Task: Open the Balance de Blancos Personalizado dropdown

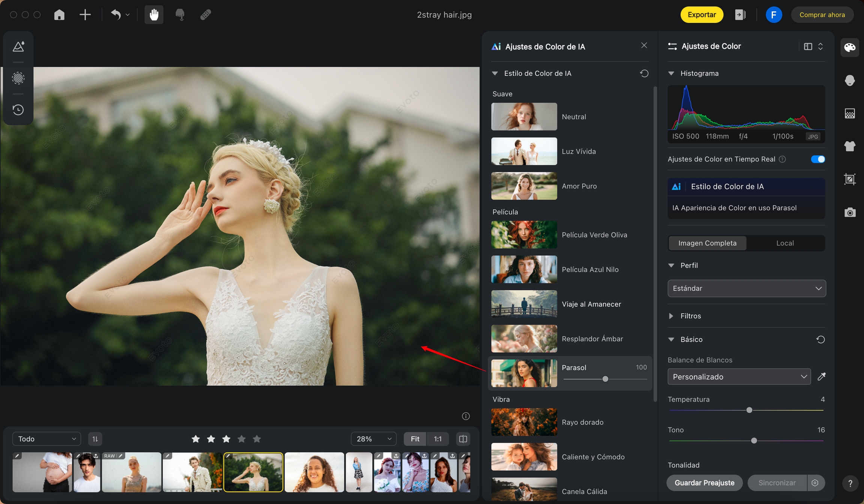Action: pos(739,376)
